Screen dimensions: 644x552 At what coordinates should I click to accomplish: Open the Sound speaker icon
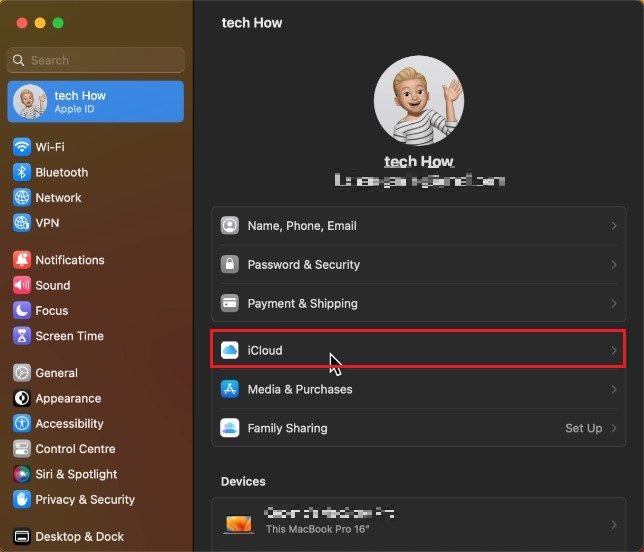coord(22,285)
